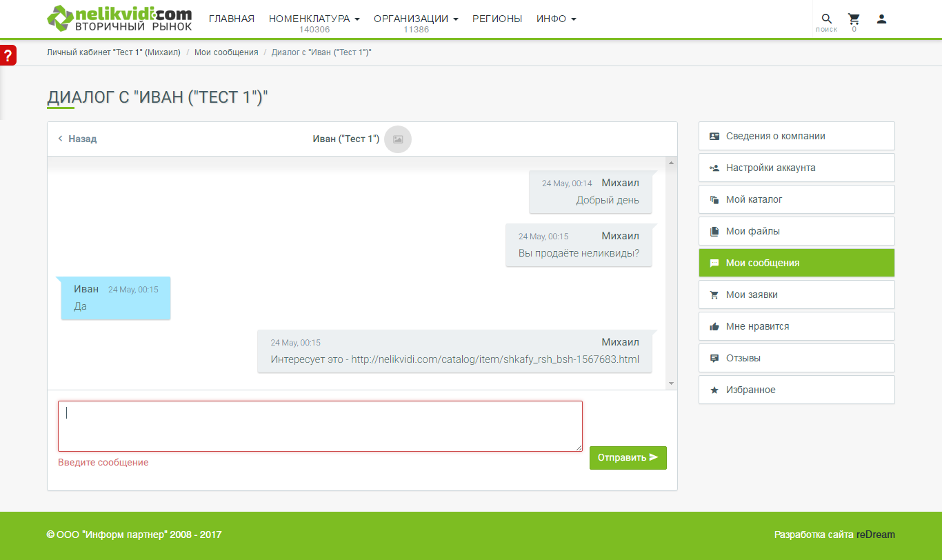This screenshot has height=560, width=942.
Task: Click the Сведения о компании card icon
Action: point(714,137)
